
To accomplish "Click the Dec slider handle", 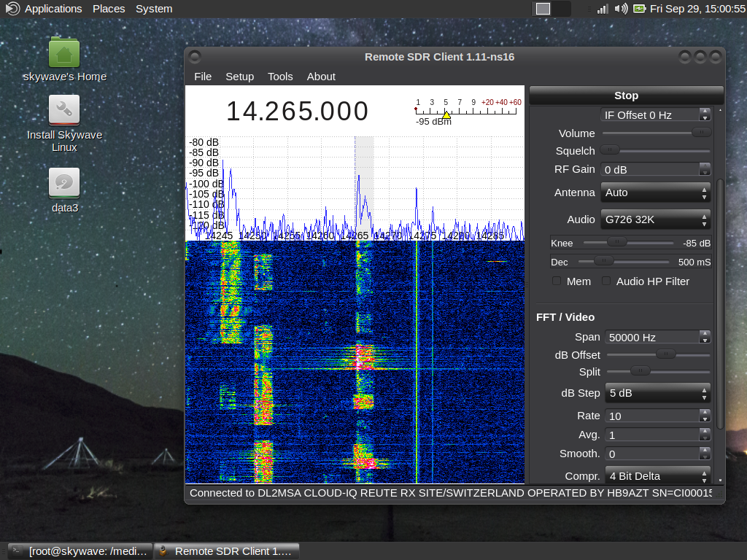I will [x=604, y=261].
